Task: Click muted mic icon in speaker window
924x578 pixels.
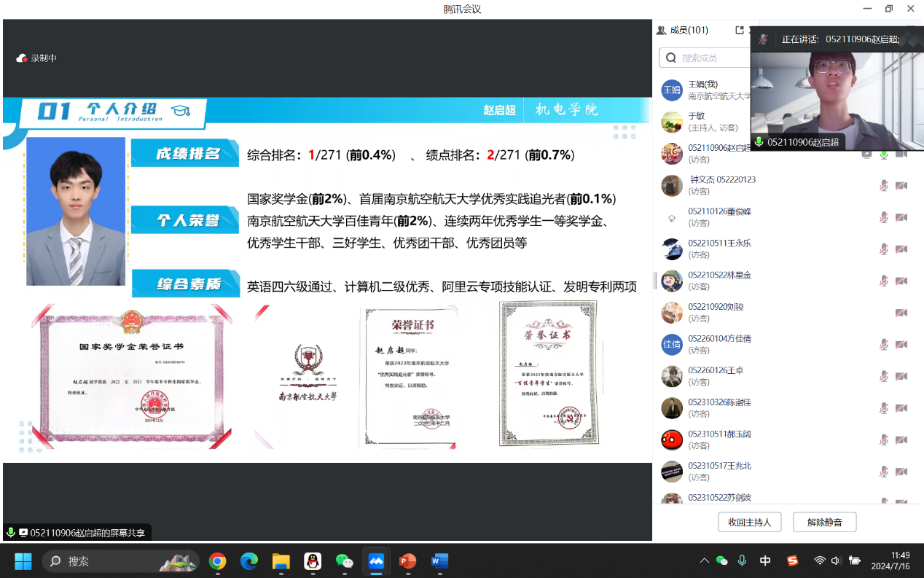Action: coord(763,39)
